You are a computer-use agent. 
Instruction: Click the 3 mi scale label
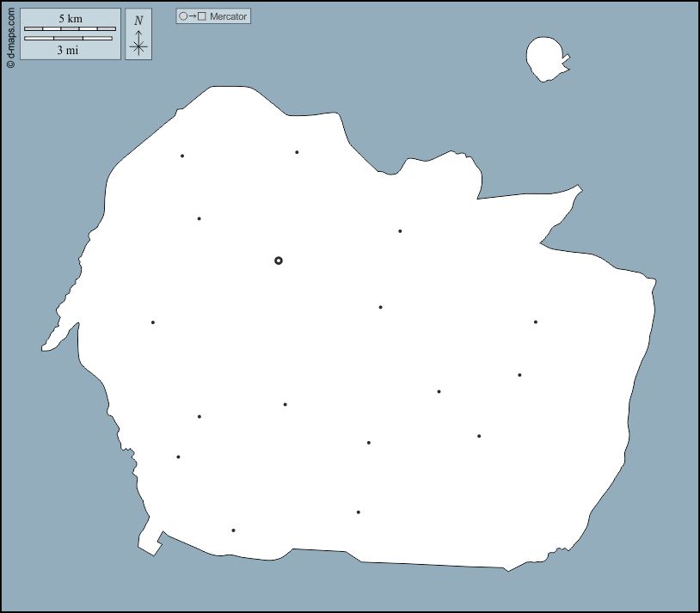(68, 51)
